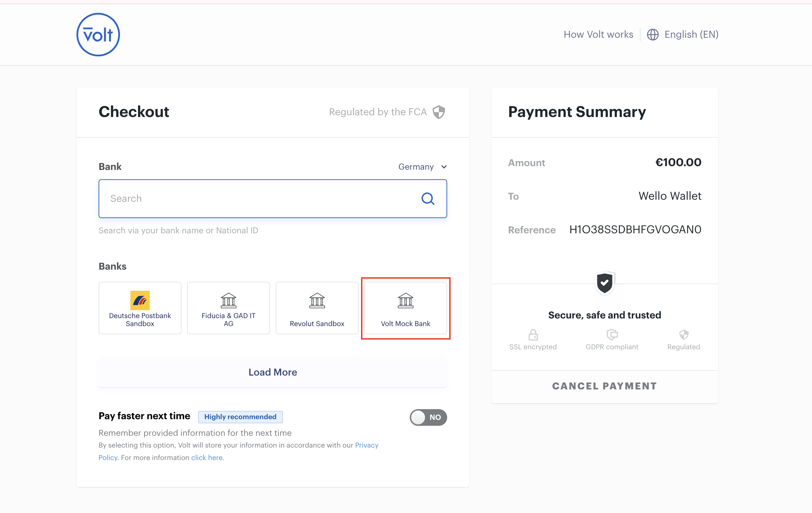Click the Wello Wallet recipient text
Viewport: 812px width, 513px height.
(670, 196)
